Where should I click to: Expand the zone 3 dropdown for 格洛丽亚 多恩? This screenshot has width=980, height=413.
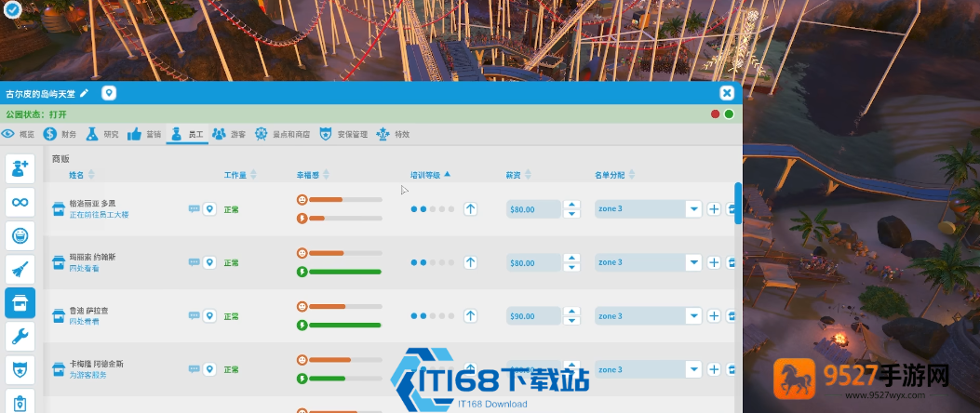click(693, 209)
